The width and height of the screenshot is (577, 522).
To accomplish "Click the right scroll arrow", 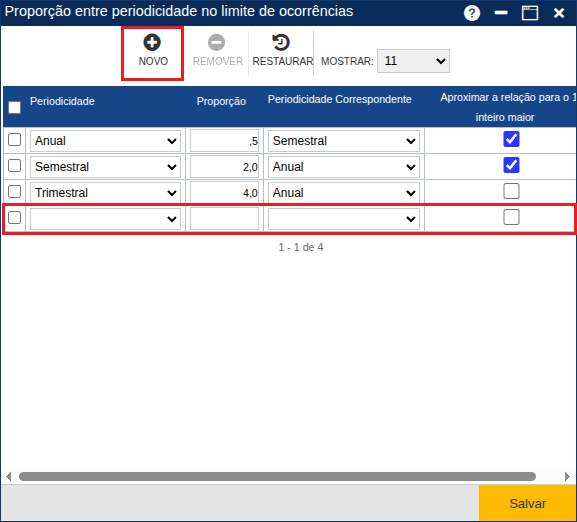I will point(567,476).
